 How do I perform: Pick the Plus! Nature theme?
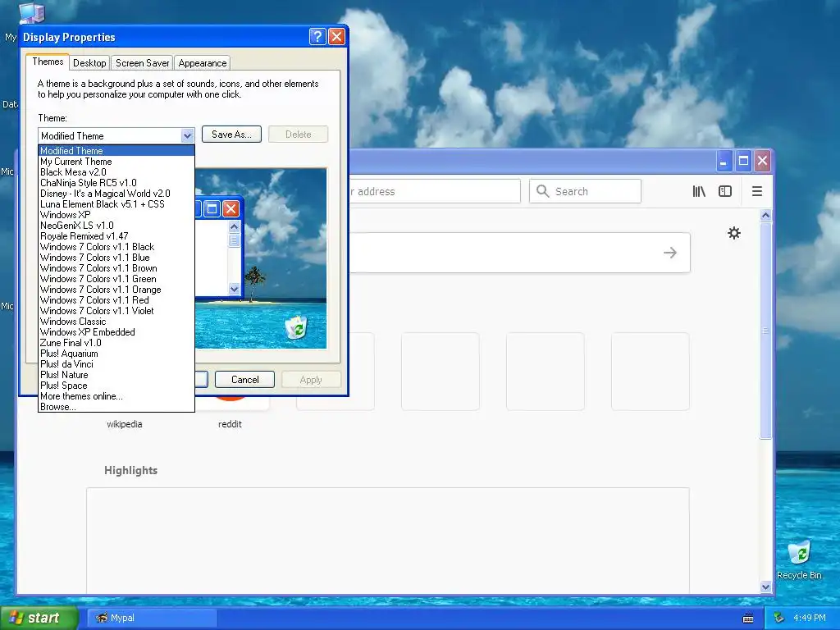[116, 375]
